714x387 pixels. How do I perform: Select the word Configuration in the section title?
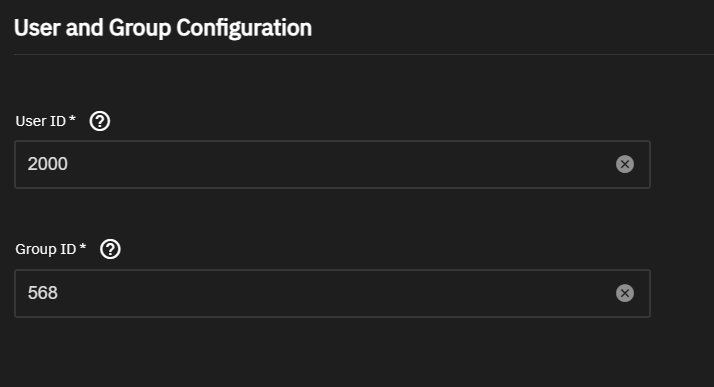pyautogui.click(x=244, y=28)
